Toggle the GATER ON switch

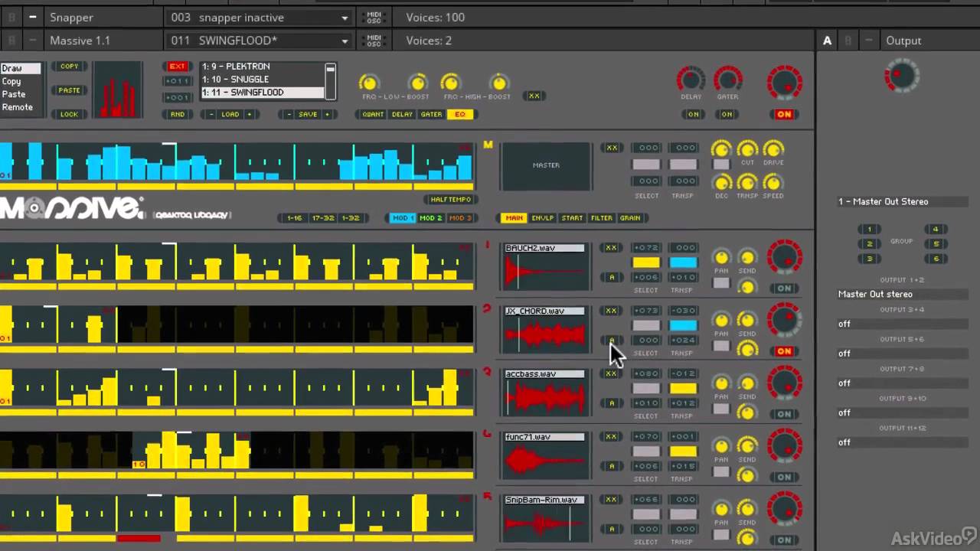click(727, 114)
